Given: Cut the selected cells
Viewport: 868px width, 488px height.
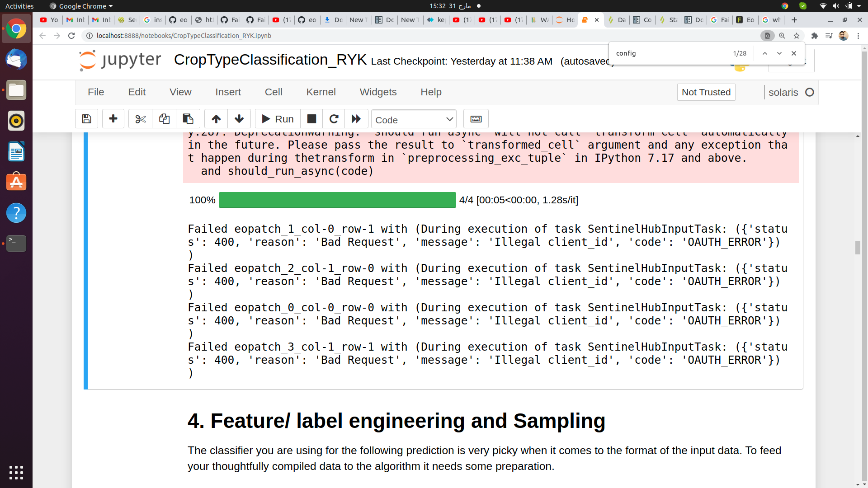Looking at the screenshot, I should [x=140, y=118].
